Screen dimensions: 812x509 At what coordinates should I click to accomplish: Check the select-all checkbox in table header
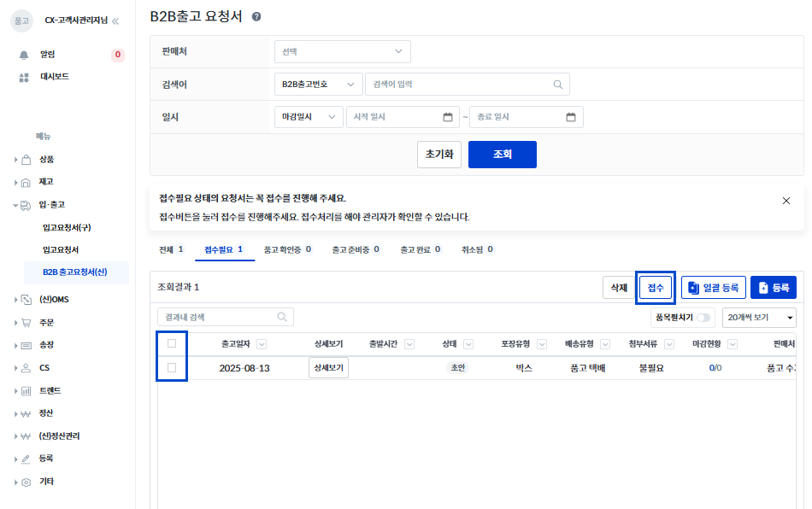pyautogui.click(x=172, y=343)
